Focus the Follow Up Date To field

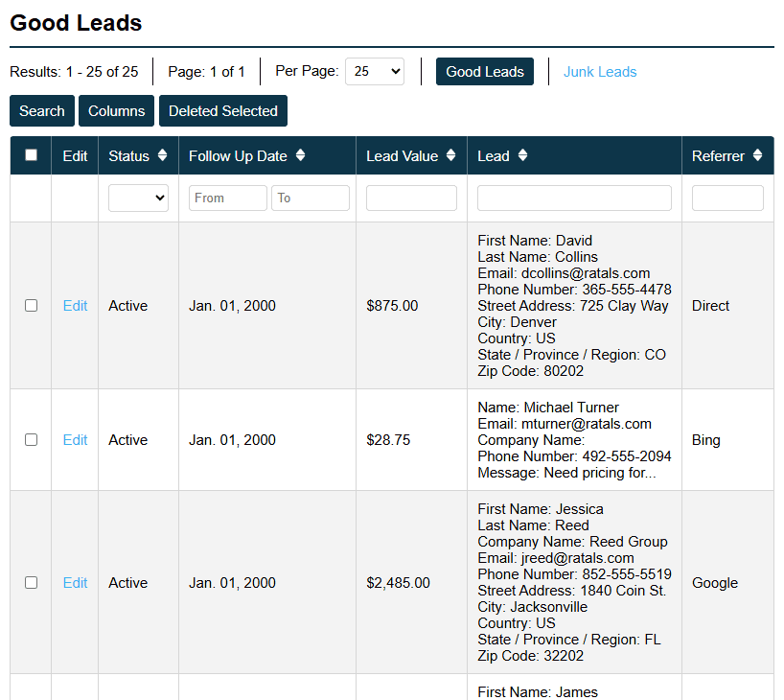tap(310, 198)
